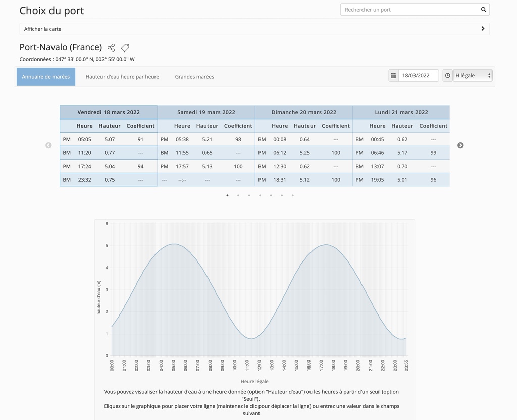Click the search magnifier icon
Image resolution: width=517 pixels, height=420 pixels.
coord(483,10)
